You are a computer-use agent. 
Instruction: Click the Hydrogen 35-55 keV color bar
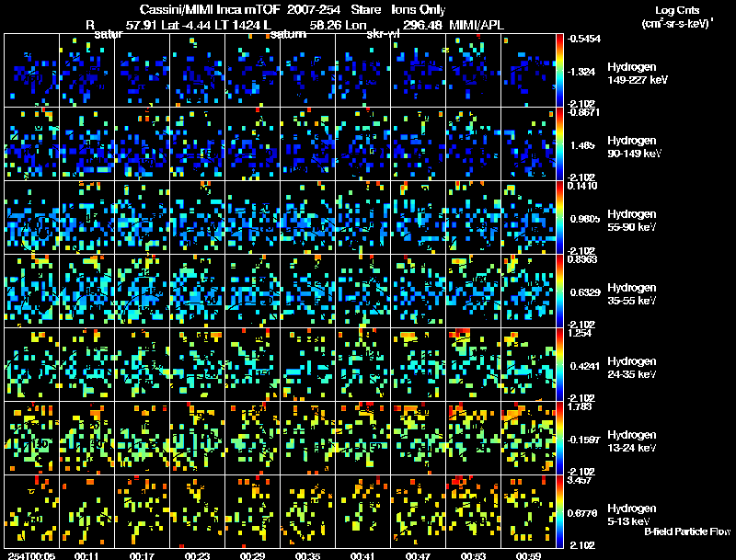[559, 291]
